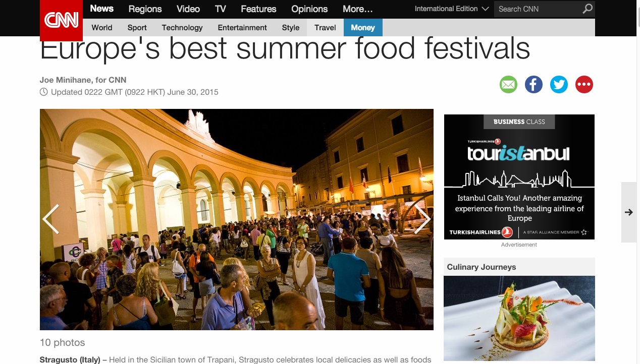Expand International Edition dropdown
Image resolution: width=640 pixels, height=364 pixels.
(452, 9)
